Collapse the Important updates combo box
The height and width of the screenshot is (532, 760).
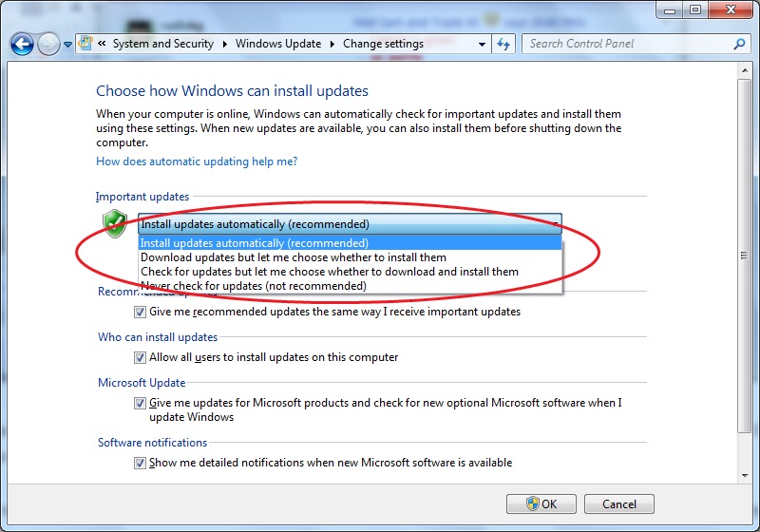click(350, 224)
